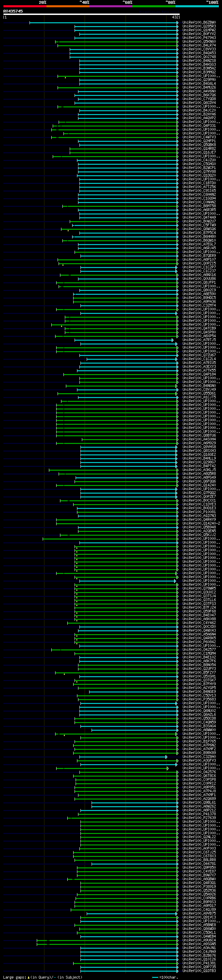Image resolution: width=222 pixels, height=980 pixels.
Task: Click hit label UniRef100_O42577
Action: click(x=199, y=650)
